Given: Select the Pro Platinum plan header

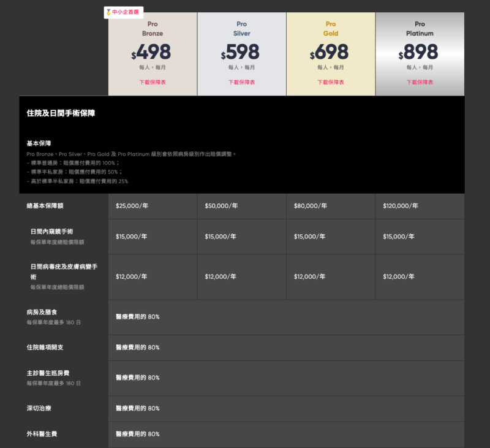Looking at the screenshot, I should (x=420, y=28).
